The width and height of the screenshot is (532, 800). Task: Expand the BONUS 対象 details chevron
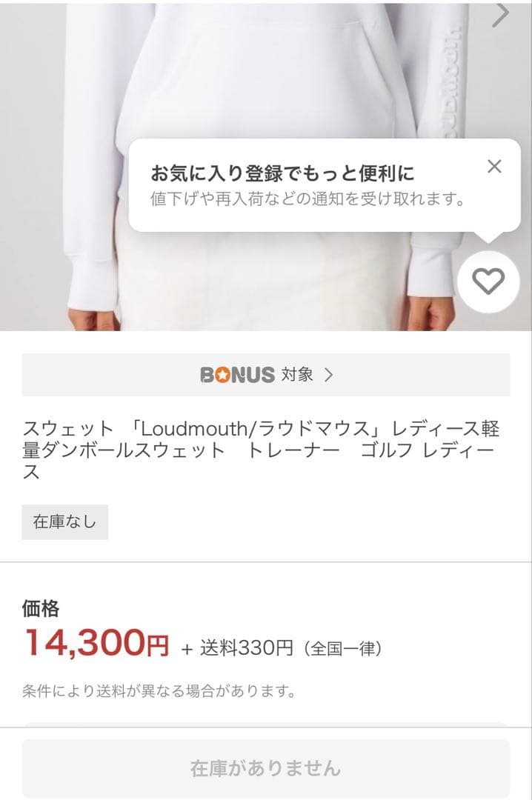[x=329, y=375]
